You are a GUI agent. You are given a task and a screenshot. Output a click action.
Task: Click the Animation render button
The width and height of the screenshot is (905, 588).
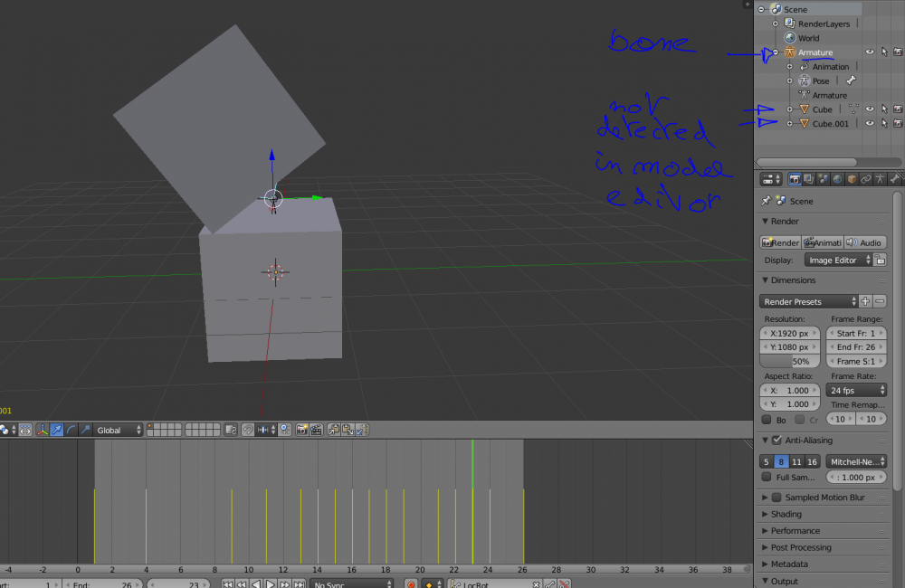pyautogui.click(x=822, y=242)
